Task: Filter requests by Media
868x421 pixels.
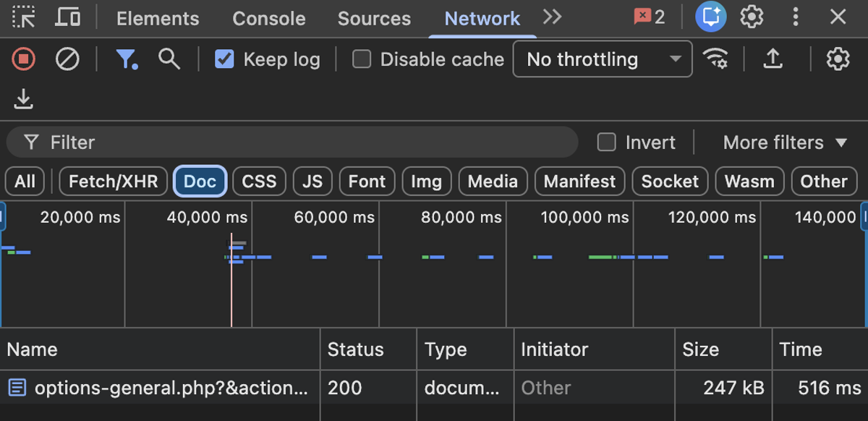Action: [x=493, y=182]
